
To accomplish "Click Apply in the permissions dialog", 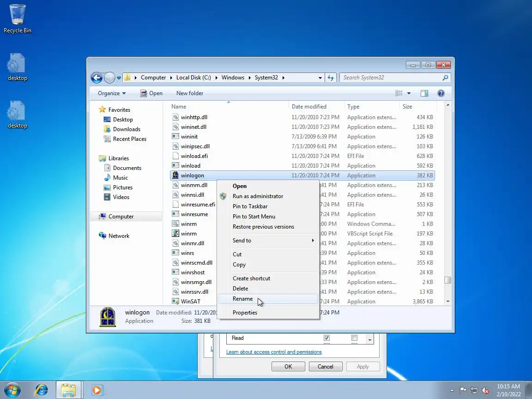I will coord(363,366).
